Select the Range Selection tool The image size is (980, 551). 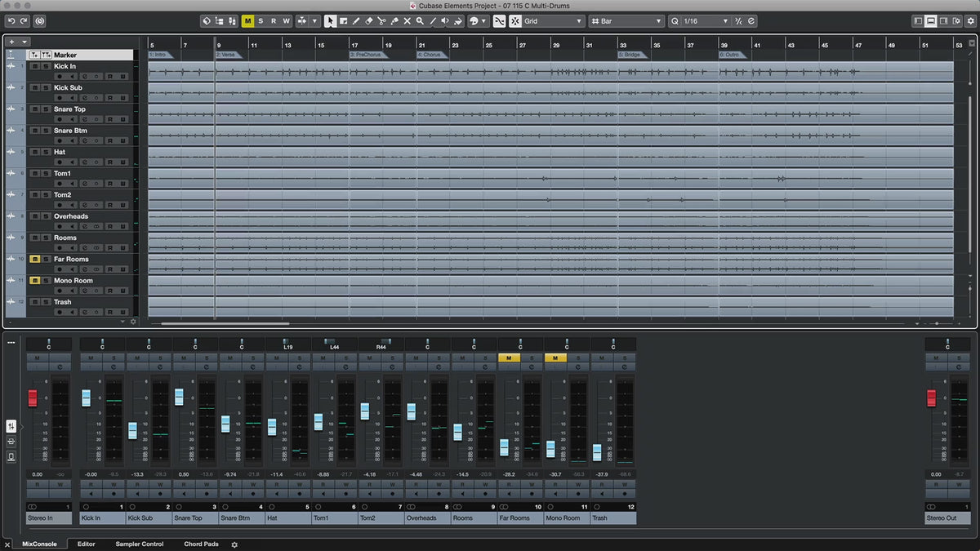coord(343,21)
